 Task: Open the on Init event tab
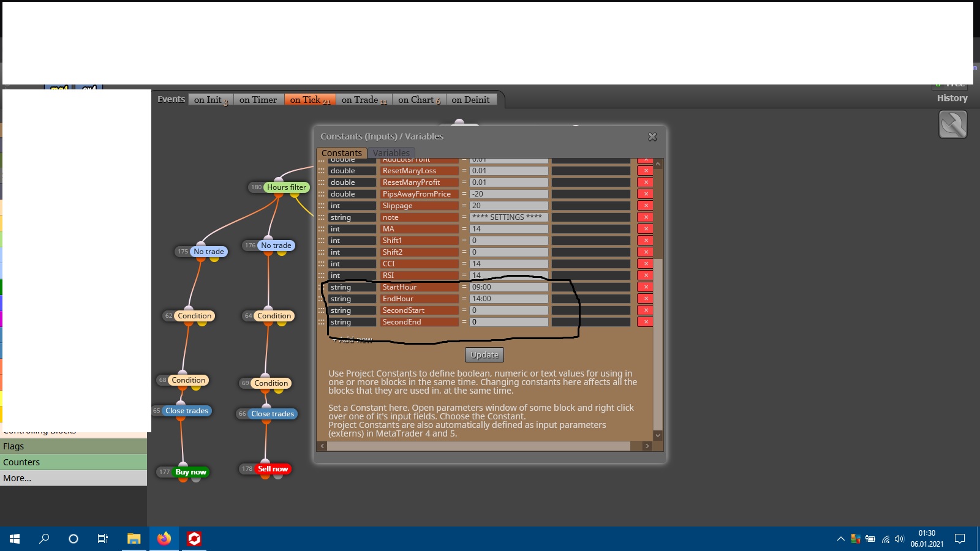211,100
